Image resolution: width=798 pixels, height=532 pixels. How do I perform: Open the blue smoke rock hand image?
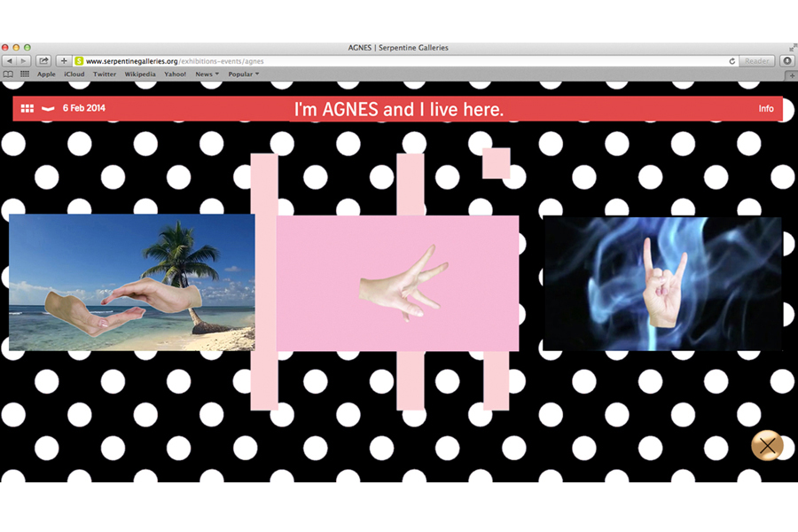(662, 284)
